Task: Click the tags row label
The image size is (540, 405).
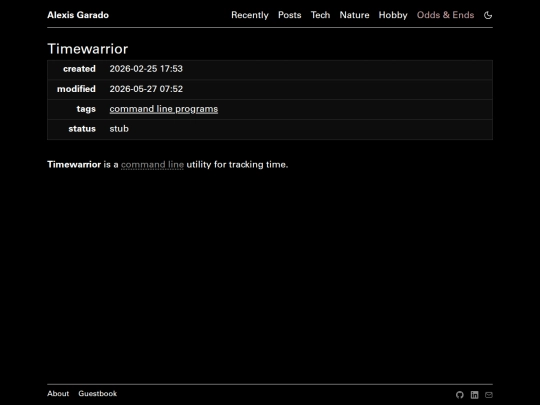Action: (86, 109)
